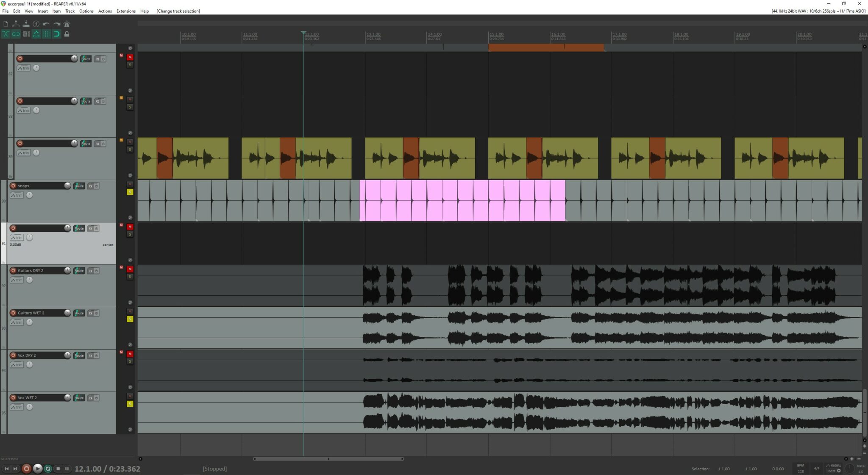Open Route settings for Vox DRY 2

pos(79,356)
